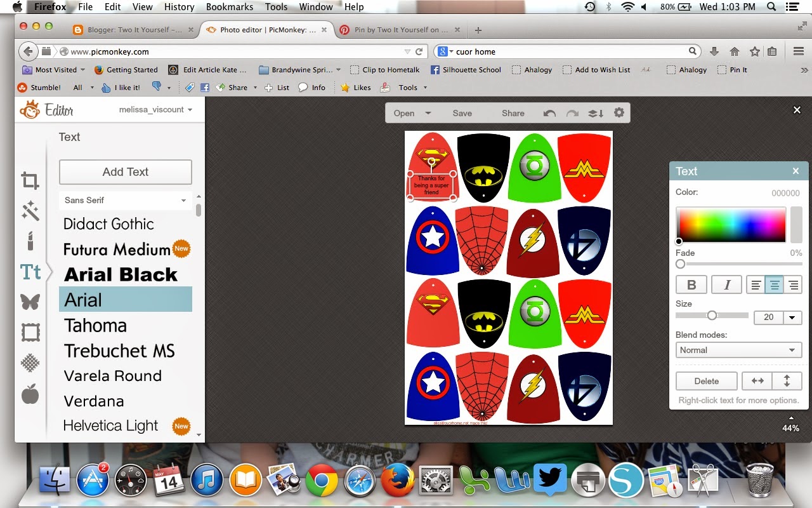Open the search engine chooser dropdown

click(445, 51)
